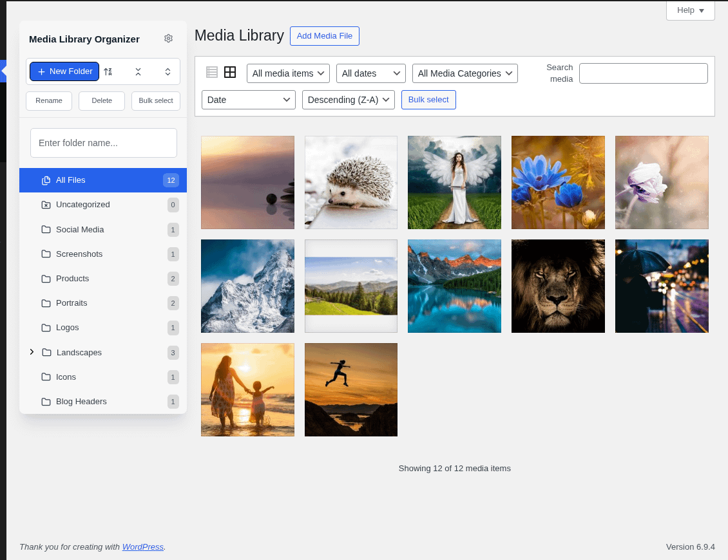Viewport: 728px width, 560px height.
Task: Expand the Landscapes folder
Action: 32,352
